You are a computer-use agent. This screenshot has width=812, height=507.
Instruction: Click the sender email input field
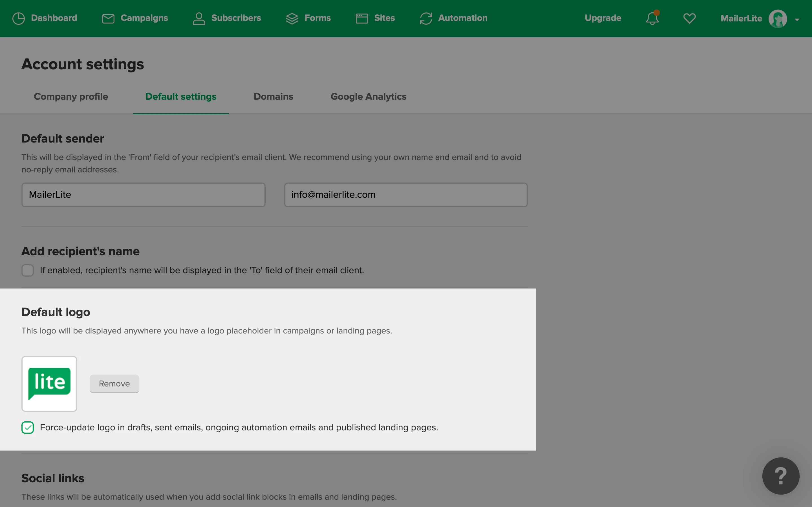tap(405, 195)
